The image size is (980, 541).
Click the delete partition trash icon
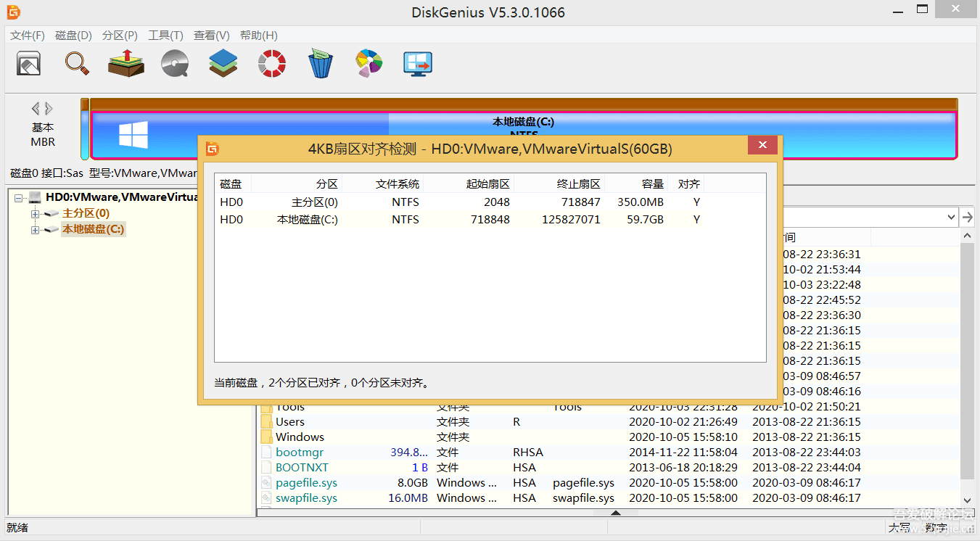pos(320,64)
